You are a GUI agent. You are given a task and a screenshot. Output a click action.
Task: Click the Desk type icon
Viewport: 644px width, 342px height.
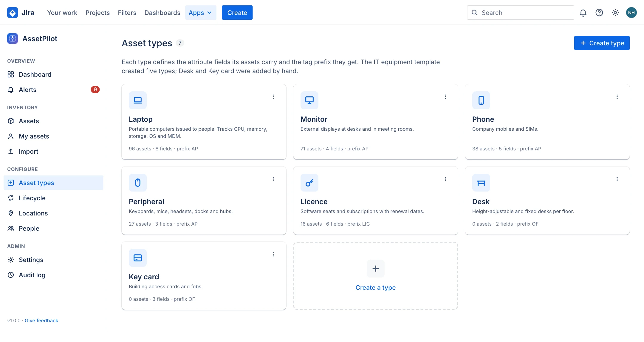[x=481, y=183]
